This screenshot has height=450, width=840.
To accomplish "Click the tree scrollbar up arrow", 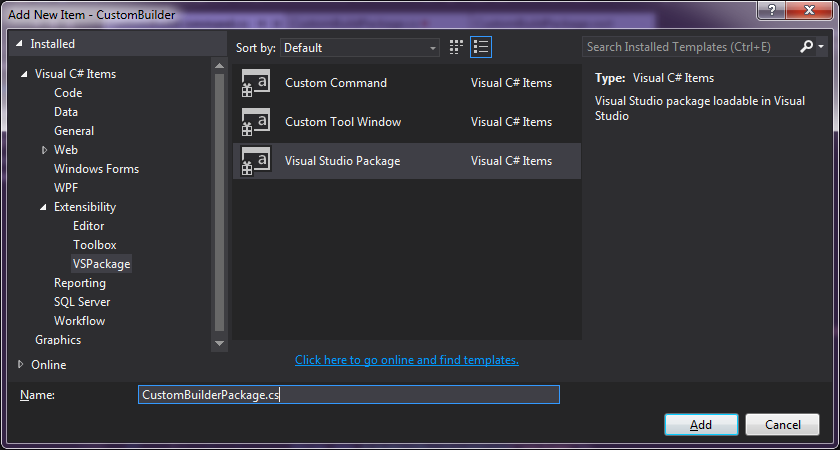I will pyautogui.click(x=219, y=65).
